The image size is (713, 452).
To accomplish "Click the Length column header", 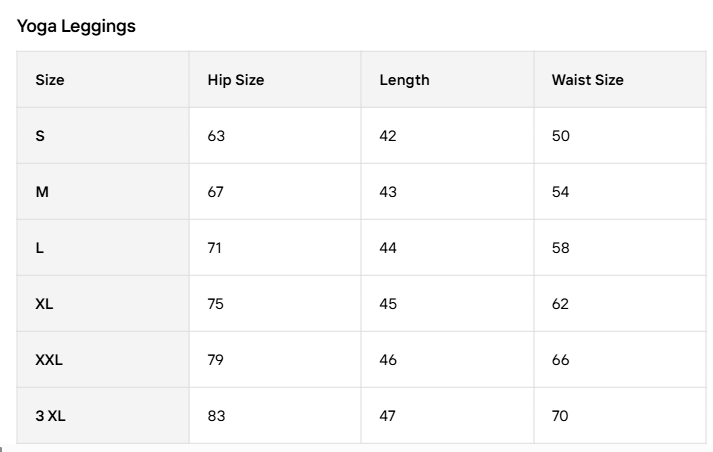I will [x=404, y=80].
